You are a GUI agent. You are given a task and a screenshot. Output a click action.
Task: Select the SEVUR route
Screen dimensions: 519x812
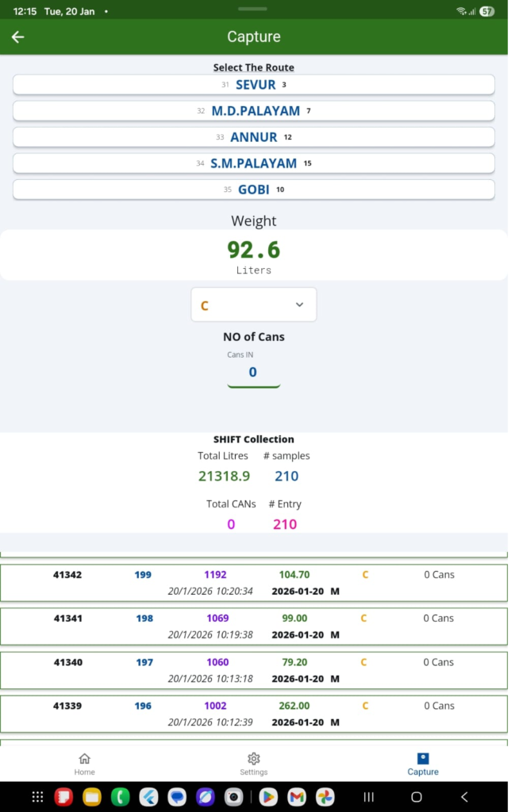(x=254, y=85)
